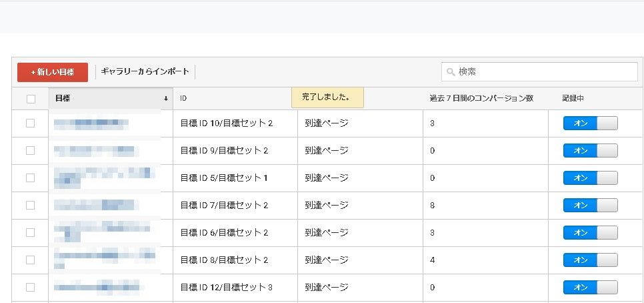Select checkbox of 目標 ID 5 row
Screen dimensions: 644x303
pyautogui.click(x=30, y=178)
